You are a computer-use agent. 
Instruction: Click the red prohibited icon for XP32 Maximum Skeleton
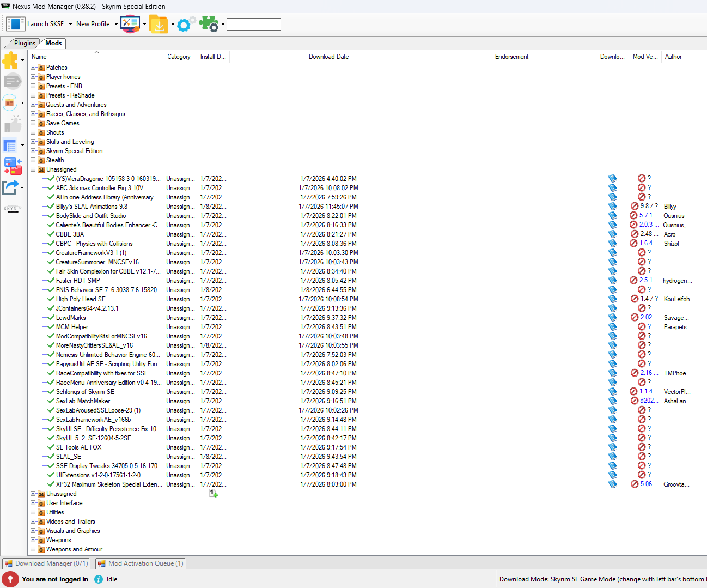click(x=635, y=484)
